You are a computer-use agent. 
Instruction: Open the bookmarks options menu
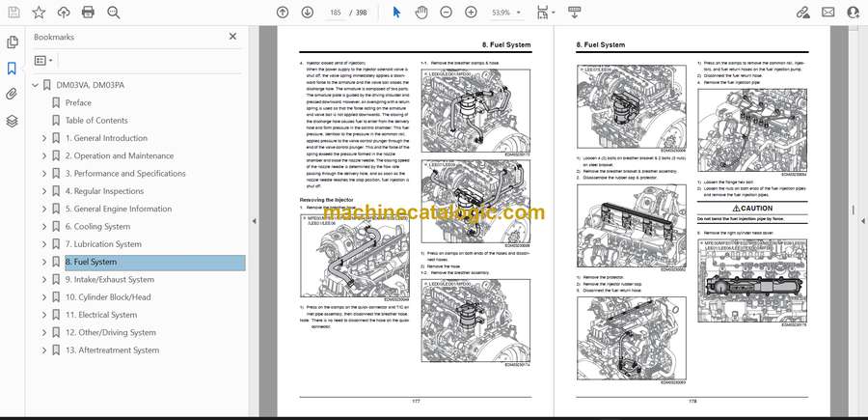[43, 61]
